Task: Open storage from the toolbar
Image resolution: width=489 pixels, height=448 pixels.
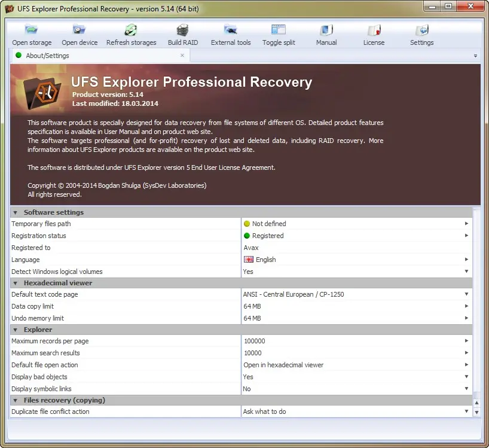Action: tap(32, 35)
